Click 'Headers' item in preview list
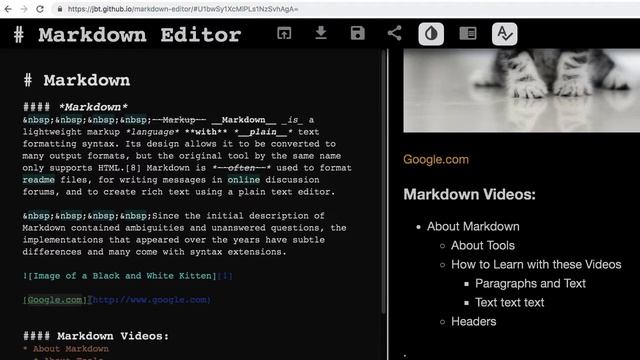640x360 pixels. pos(473,321)
